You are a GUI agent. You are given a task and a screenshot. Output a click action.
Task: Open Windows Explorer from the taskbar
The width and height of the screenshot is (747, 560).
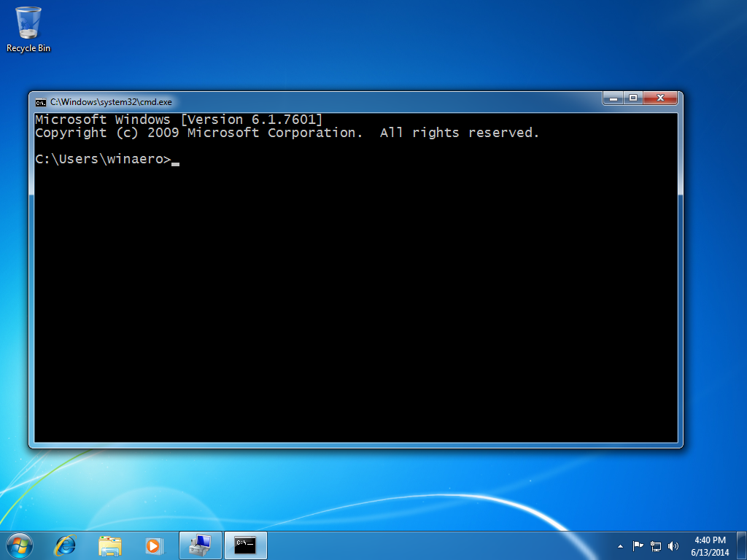coord(110,545)
